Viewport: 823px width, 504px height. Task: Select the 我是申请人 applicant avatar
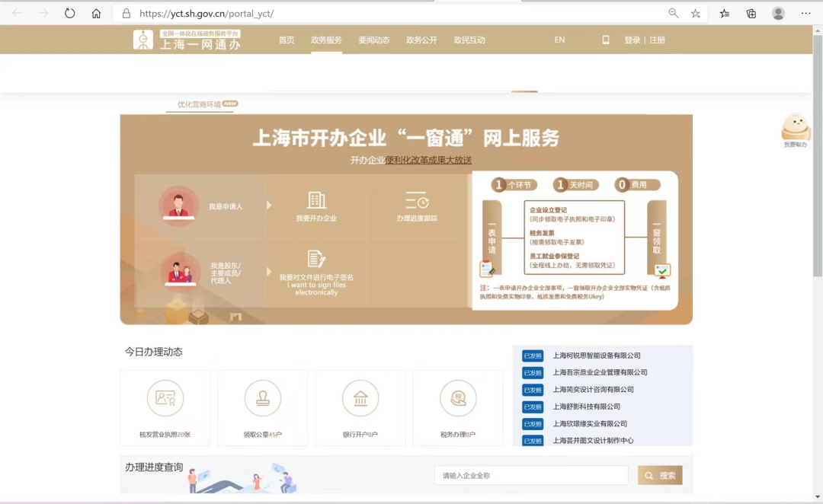click(x=179, y=206)
